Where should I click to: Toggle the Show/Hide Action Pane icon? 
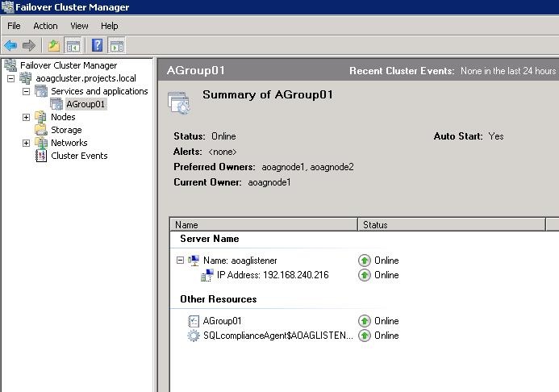coord(117,46)
